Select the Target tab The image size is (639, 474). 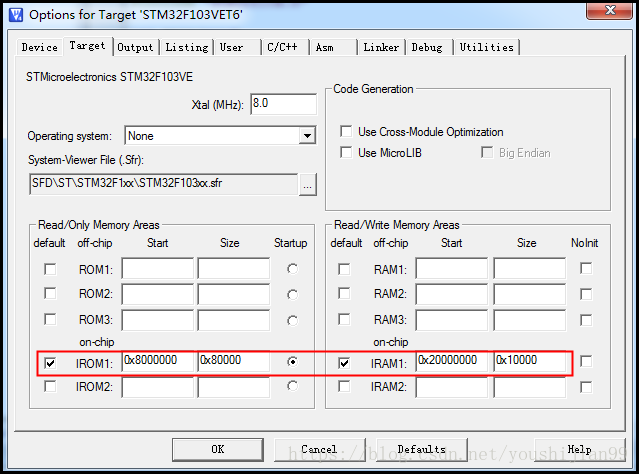(x=87, y=46)
